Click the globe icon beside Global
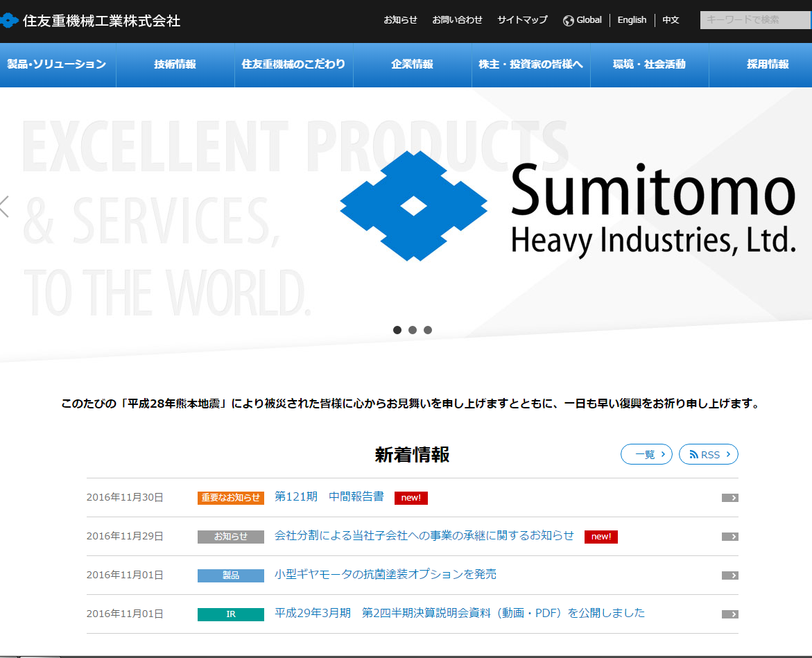Image resolution: width=812 pixels, height=658 pixels. pyautogui.click(x=569, y=20)
